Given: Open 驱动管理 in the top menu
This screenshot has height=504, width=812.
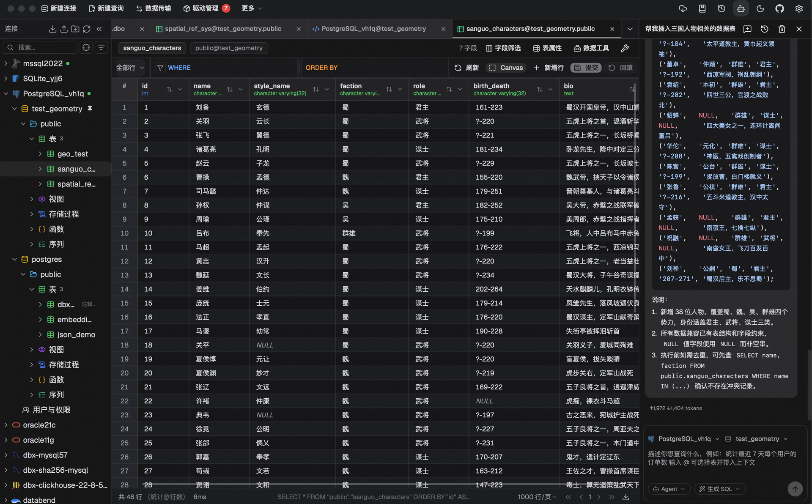Looking at the screenshot, I should (x=206, y=8).
